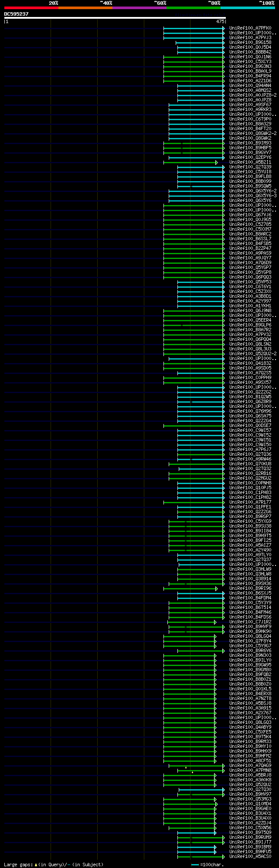Screen dimensions: 279x868
Task: Click hit label UniRef100_B9RI96
Action: tap(250, 589)
